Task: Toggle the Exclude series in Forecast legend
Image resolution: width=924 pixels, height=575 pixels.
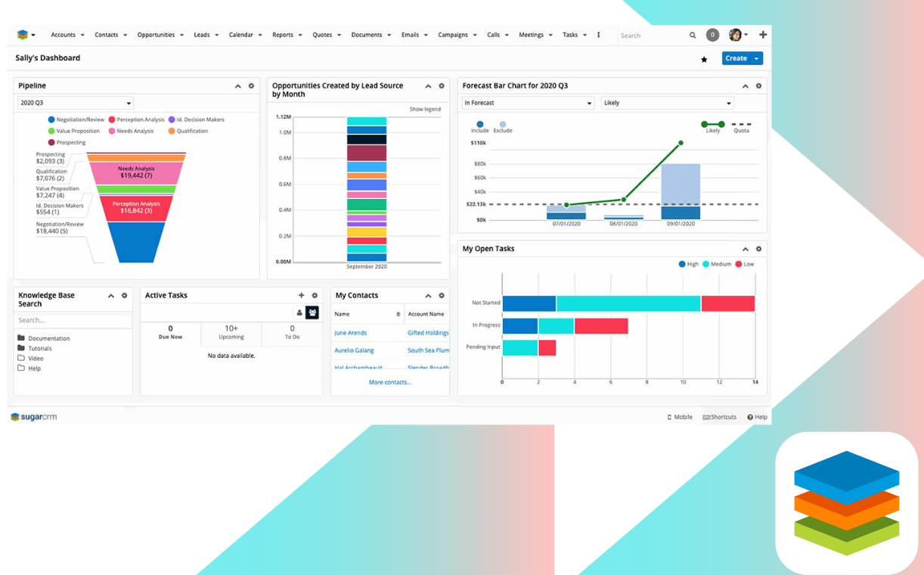Action: [503, 127]
